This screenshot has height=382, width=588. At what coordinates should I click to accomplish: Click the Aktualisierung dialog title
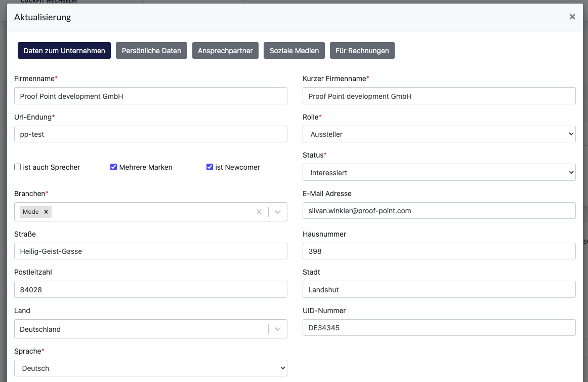point(43,17)
